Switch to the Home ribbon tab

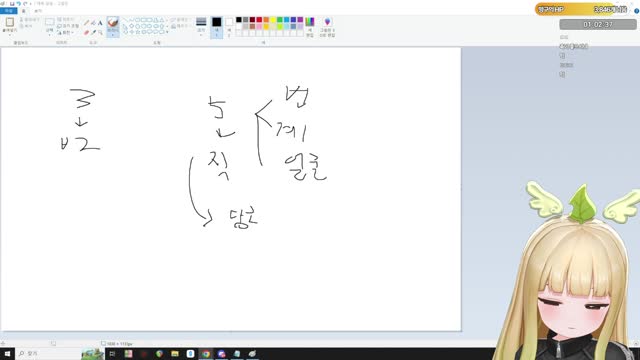point(23,11)
